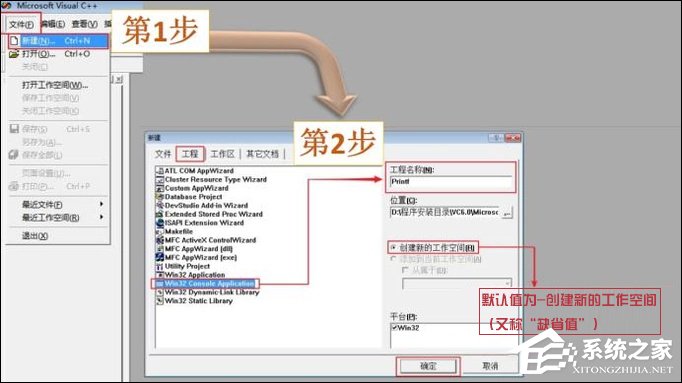Viewport: 682px width, 383px height.
Task: Click the 位置 path input field
Action: pos(445,213)
